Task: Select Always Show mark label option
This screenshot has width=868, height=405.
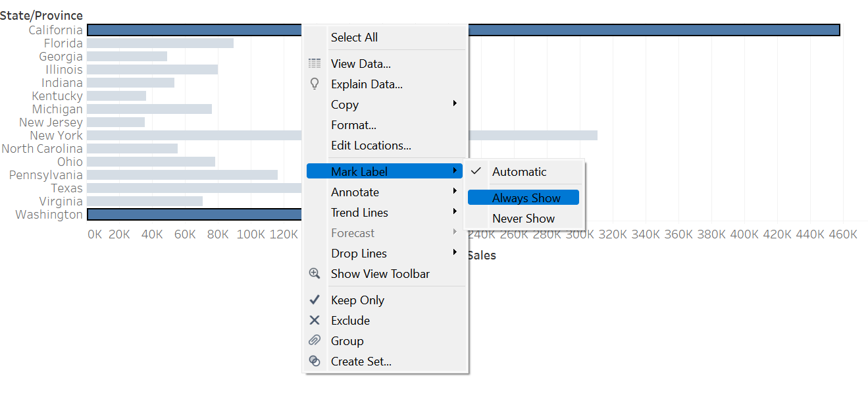Action: click(x=524, y=198)
